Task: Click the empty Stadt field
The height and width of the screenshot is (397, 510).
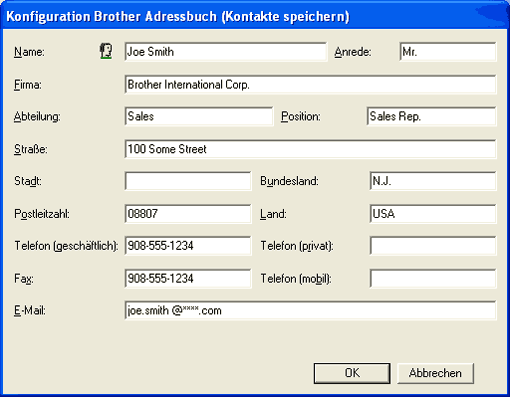Action: (x=188, y=181)
